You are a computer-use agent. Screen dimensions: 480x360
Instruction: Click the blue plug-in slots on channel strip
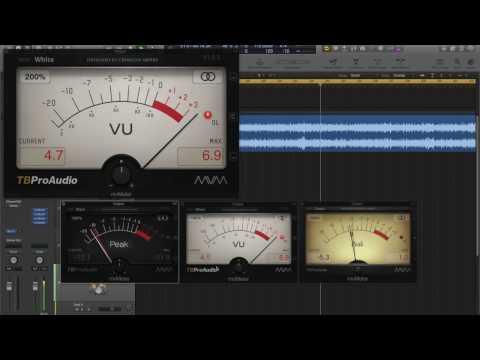(40, 216)
